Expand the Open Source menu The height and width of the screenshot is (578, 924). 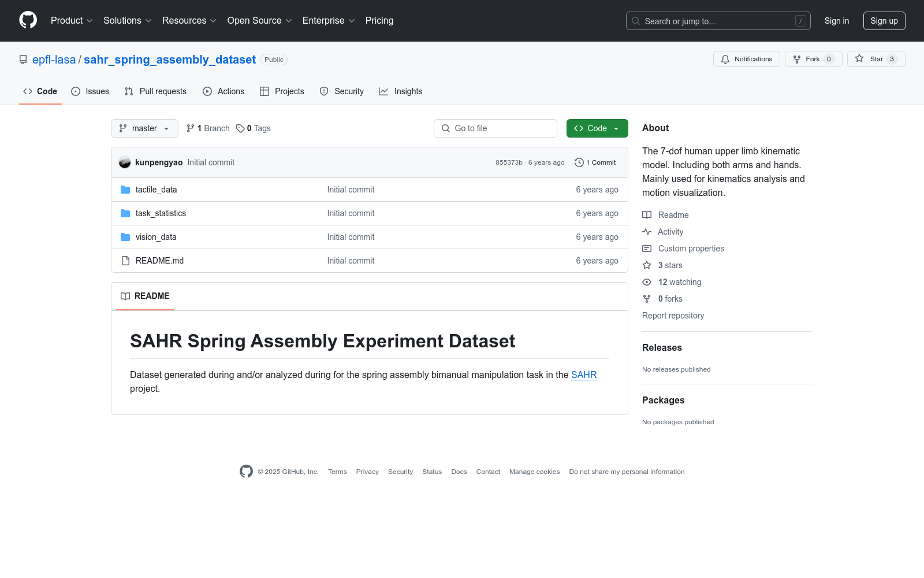[260, 20]
